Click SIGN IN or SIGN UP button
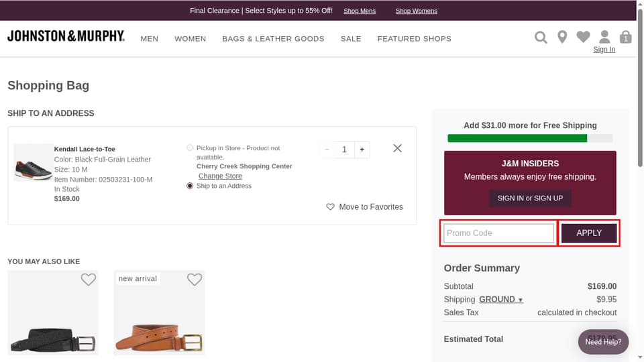This screenshot has width=644, height=362. [530, 198]
